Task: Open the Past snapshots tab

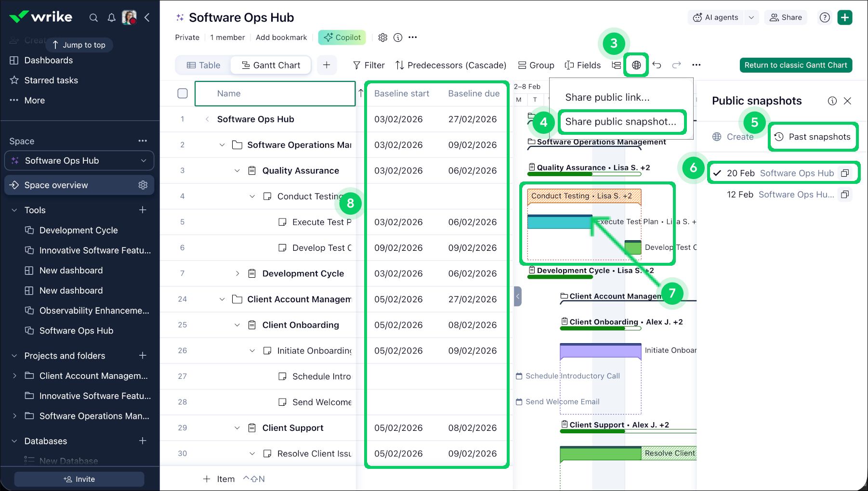Action: (x=813, y=137)
